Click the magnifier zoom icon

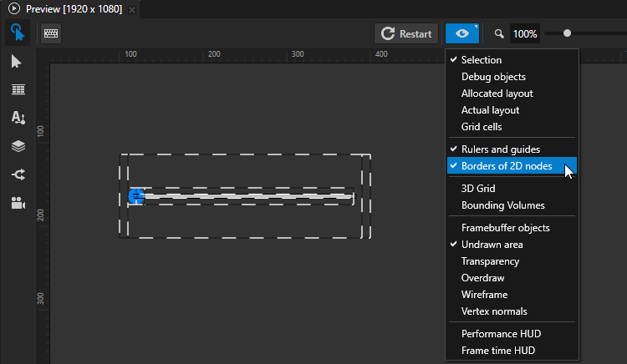[x=499, y=34]
